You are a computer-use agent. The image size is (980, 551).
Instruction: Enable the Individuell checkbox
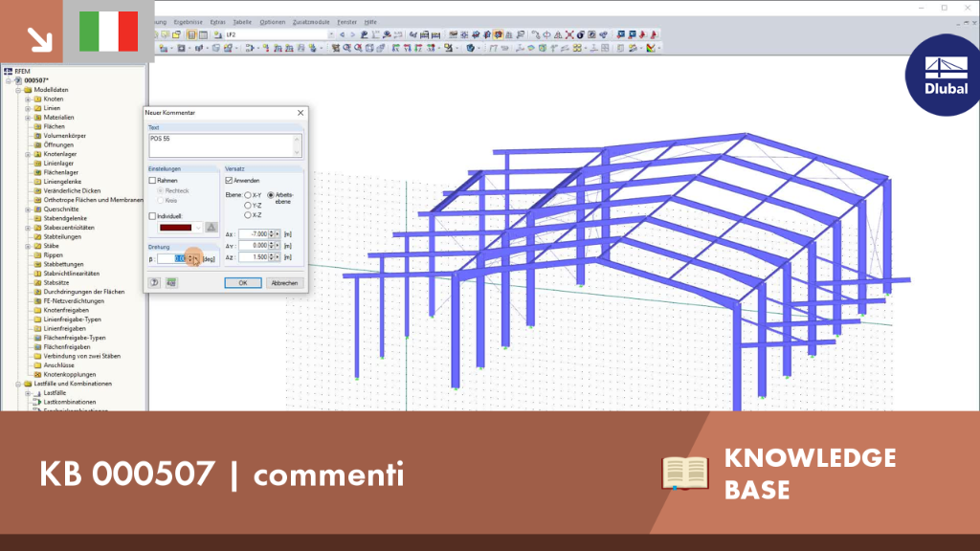click(x=152, y=216)
